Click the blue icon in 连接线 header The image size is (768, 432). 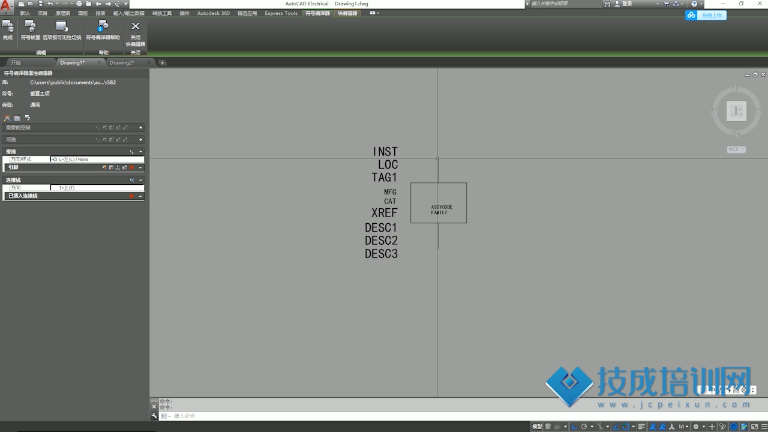pyautogui.click(x=132, y=180)
